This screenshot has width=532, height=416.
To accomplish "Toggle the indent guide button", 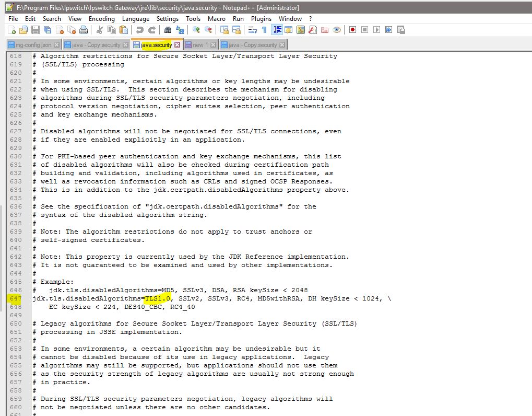I will [277, 30].
